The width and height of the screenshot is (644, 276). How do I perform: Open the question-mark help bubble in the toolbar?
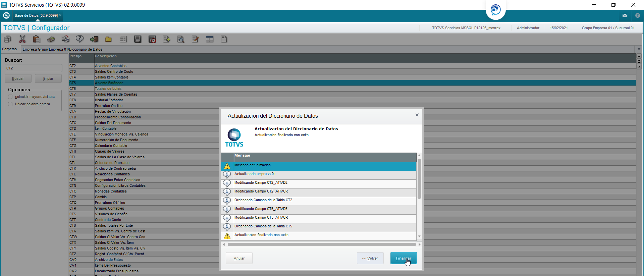[x=80, y=39]
